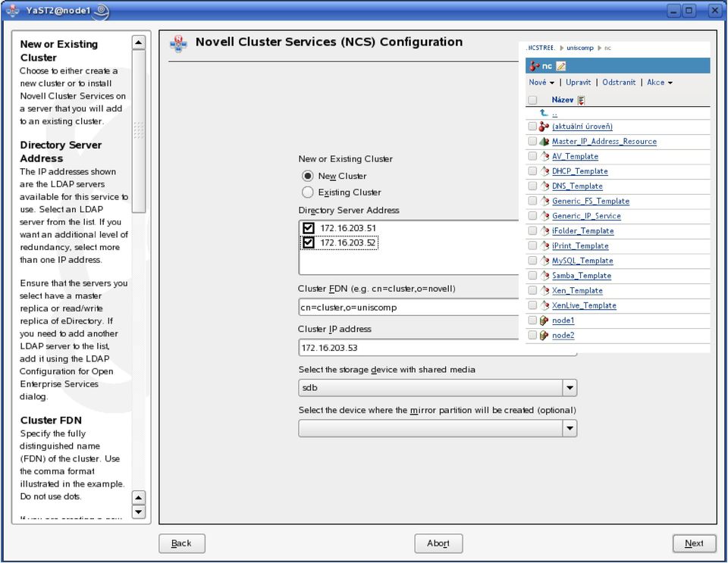The image size is (728, 563).
Task: Click the DNS_Template icon
Action: [x=544, y=186]
